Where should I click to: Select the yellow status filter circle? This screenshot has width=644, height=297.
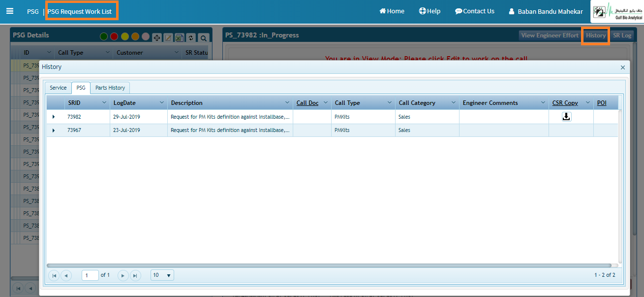pos(125,36)
